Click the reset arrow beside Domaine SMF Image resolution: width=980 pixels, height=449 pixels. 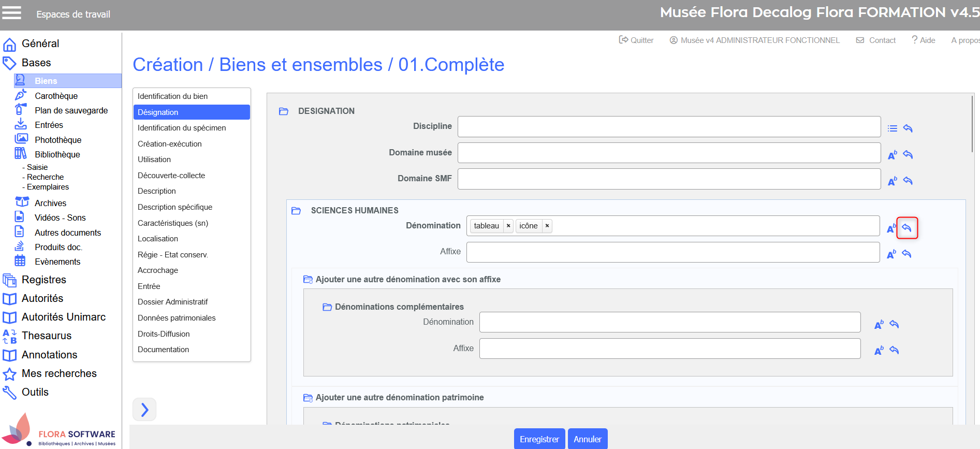click(x=908, y=181)
